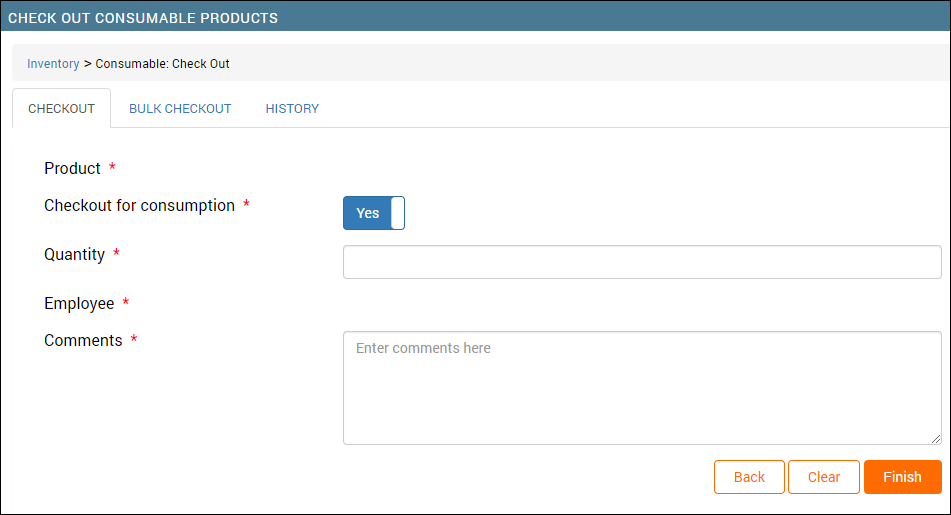This screenshot has width=951, height=515.
Task: Click the Inventory breadcrumb link
Action: coord(53,64)
